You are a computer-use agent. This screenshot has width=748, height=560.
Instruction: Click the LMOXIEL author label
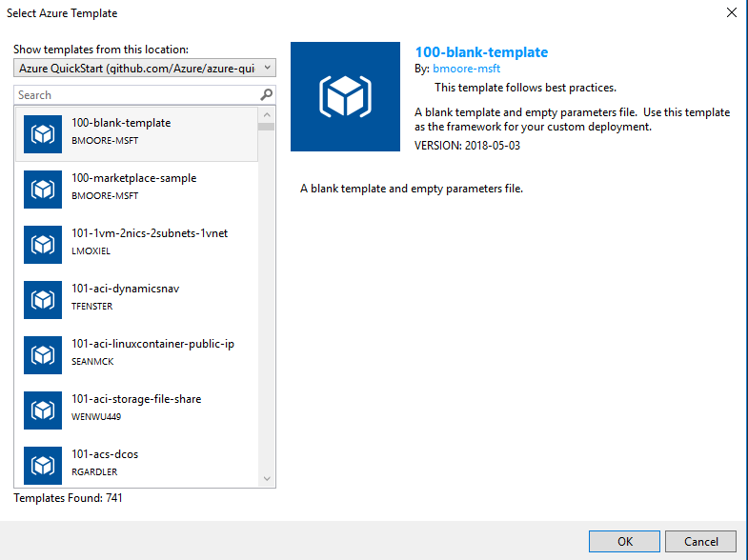91,251
